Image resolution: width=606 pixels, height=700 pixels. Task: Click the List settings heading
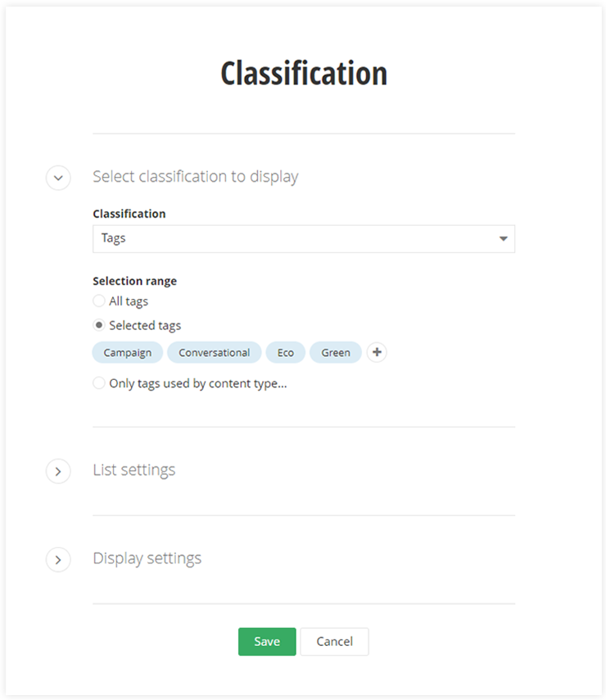[134, 470]
